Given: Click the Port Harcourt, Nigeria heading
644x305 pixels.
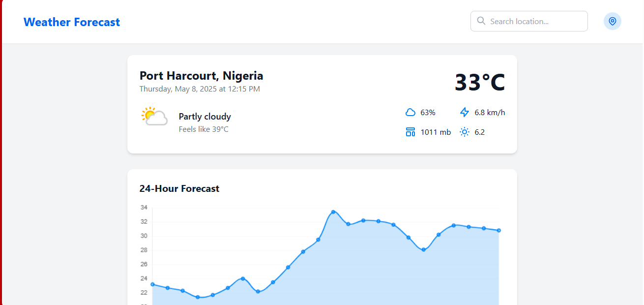Looking at the screenshot, I should coord(201,76).
